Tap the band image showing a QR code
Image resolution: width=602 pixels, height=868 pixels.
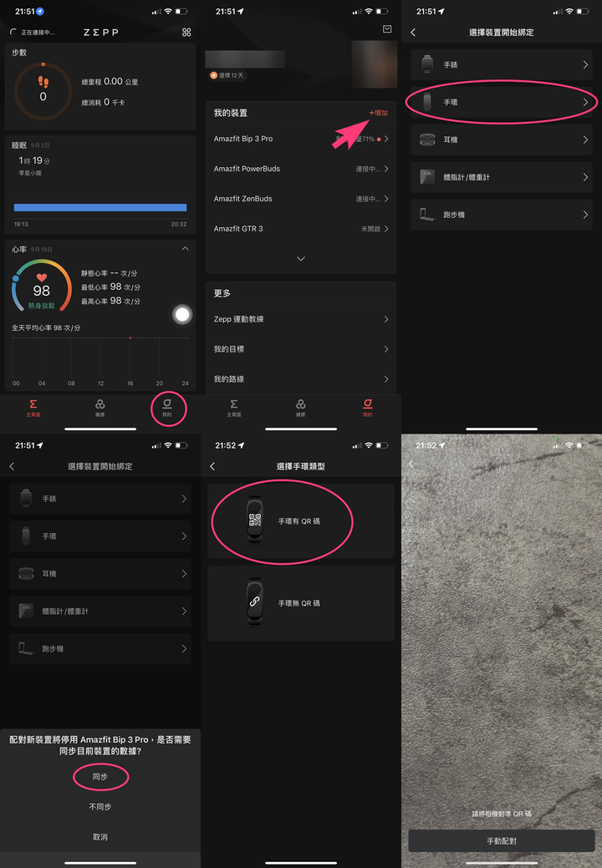[x=255, y=520]
